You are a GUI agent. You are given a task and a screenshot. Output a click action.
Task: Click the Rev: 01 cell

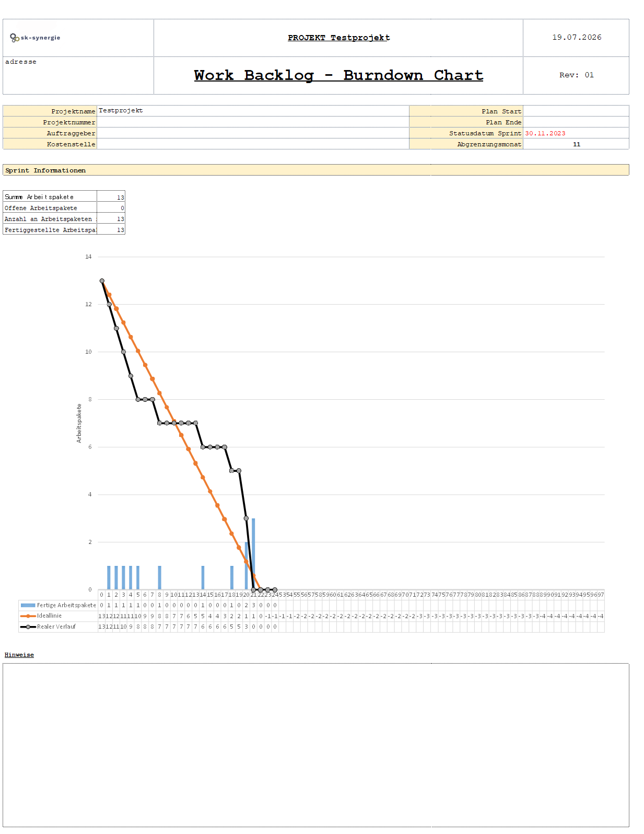click(577, 75)
